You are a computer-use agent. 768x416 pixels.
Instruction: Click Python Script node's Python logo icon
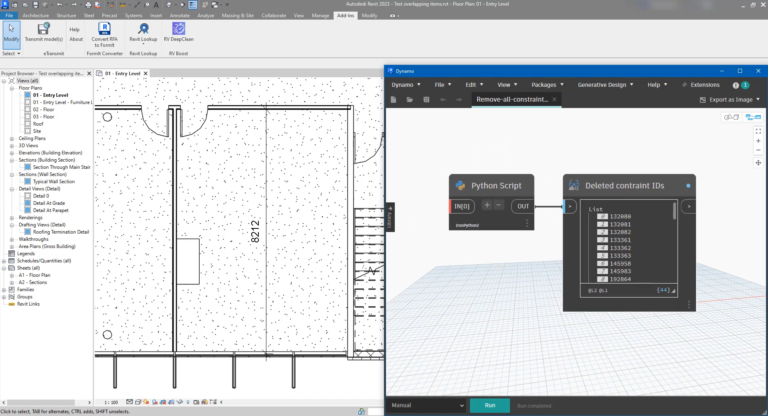tap(460, 185)
